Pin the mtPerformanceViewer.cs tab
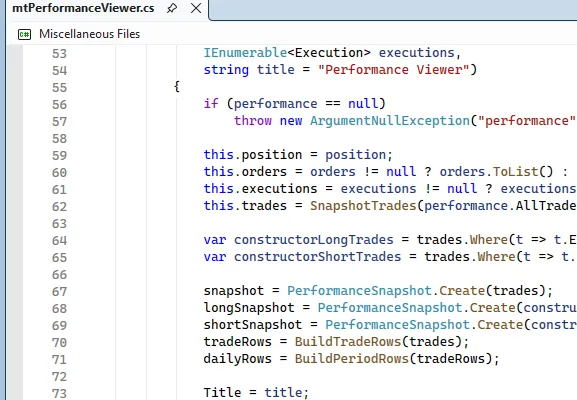Viewport: 577px width, 400px height. 172,8
